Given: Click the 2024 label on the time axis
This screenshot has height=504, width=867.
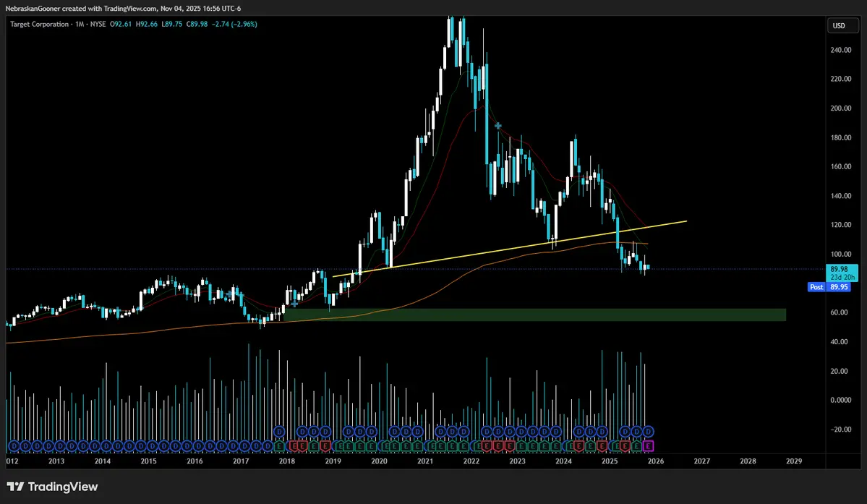Looking at the screenshot, I should click(x=563, y=461).
